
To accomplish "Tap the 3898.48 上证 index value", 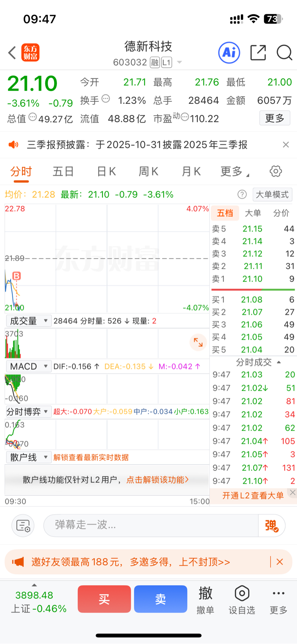I will coord(34,595).
